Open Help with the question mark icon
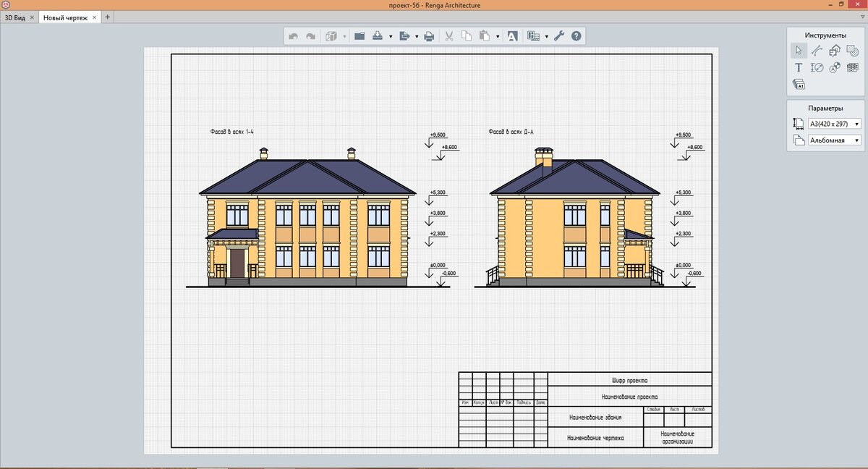This screenshot has width=868, height=469. coord(576,36)
